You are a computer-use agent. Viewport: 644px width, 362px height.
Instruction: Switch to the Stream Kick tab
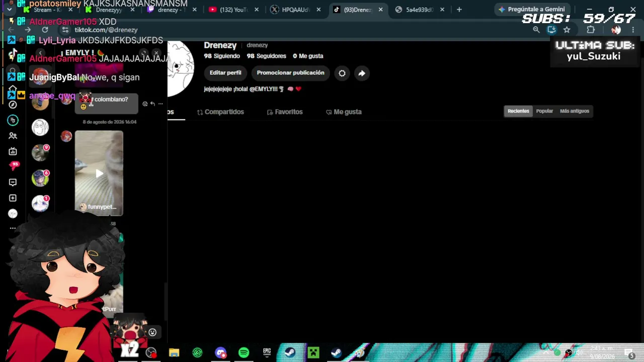click(48, 10)
